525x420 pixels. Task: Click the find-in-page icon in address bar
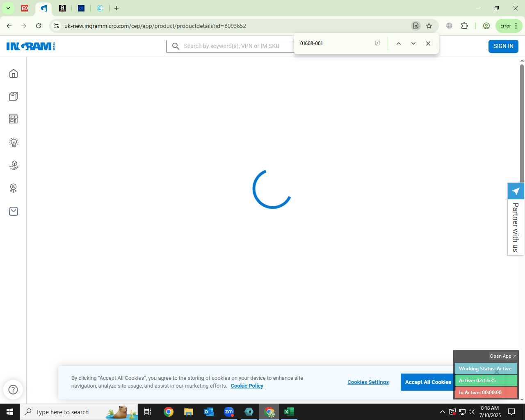point(416,26)
